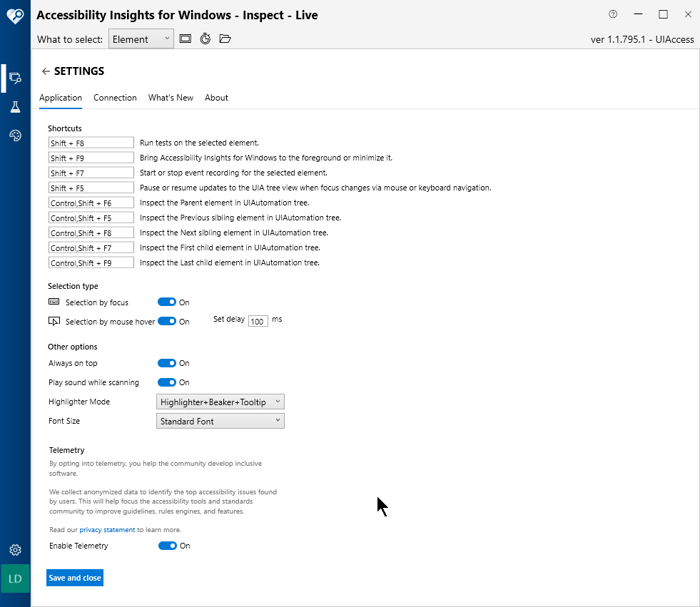Click the Shortcuts heading text

pos(65,128)
